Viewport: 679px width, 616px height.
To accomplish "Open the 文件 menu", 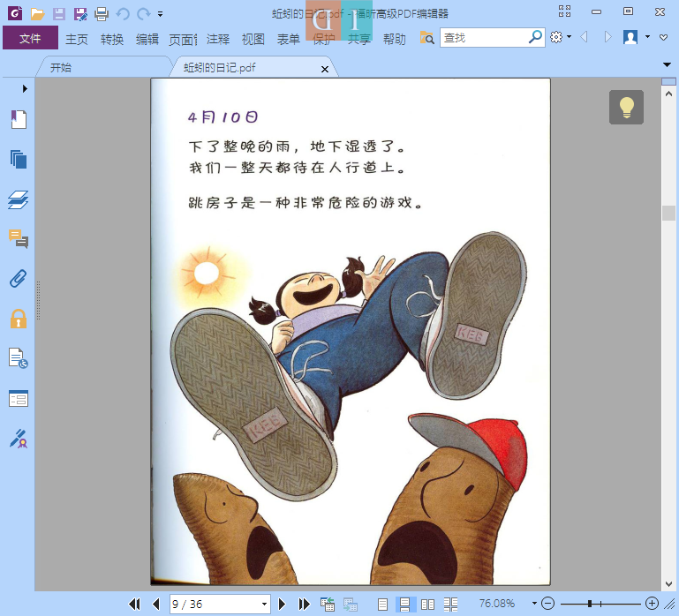I will [30, 38].
